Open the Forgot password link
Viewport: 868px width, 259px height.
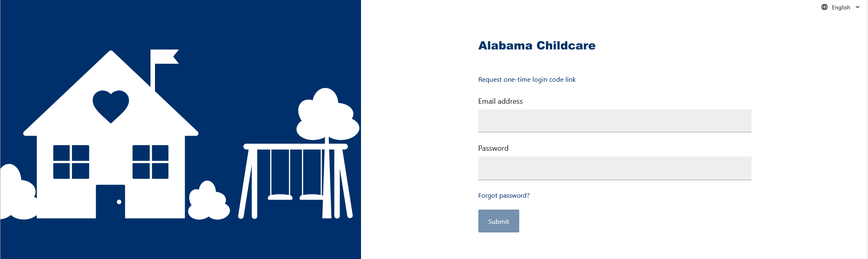click(x=503, y=195)
